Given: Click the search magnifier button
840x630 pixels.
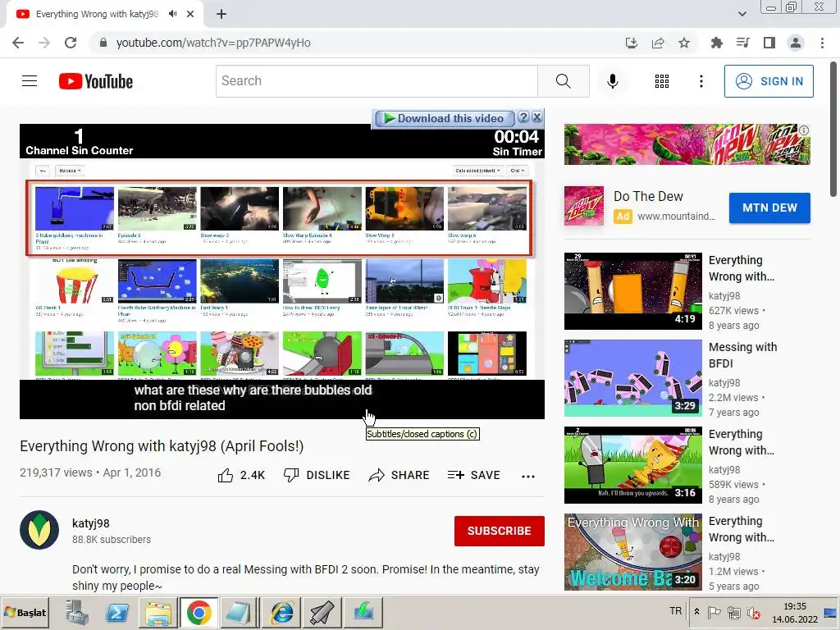Looking at the screenshot, I should 563,81.
